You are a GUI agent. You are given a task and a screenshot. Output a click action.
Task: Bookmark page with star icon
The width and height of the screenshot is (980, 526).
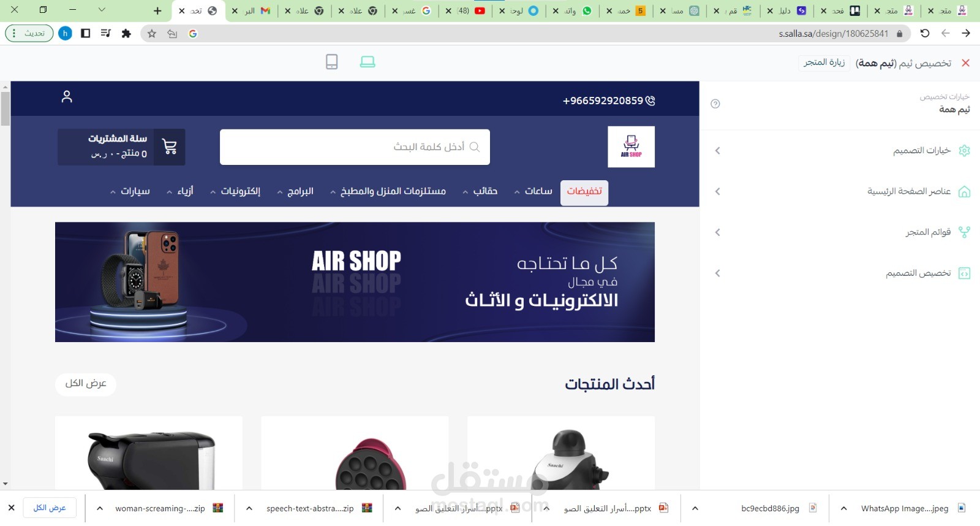[152, 34]
